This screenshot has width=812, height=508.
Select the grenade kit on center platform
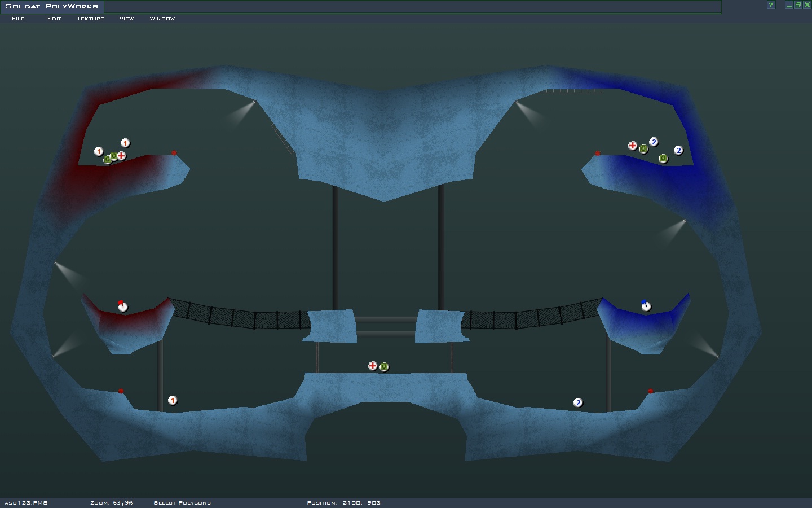[x=384, y=367]
